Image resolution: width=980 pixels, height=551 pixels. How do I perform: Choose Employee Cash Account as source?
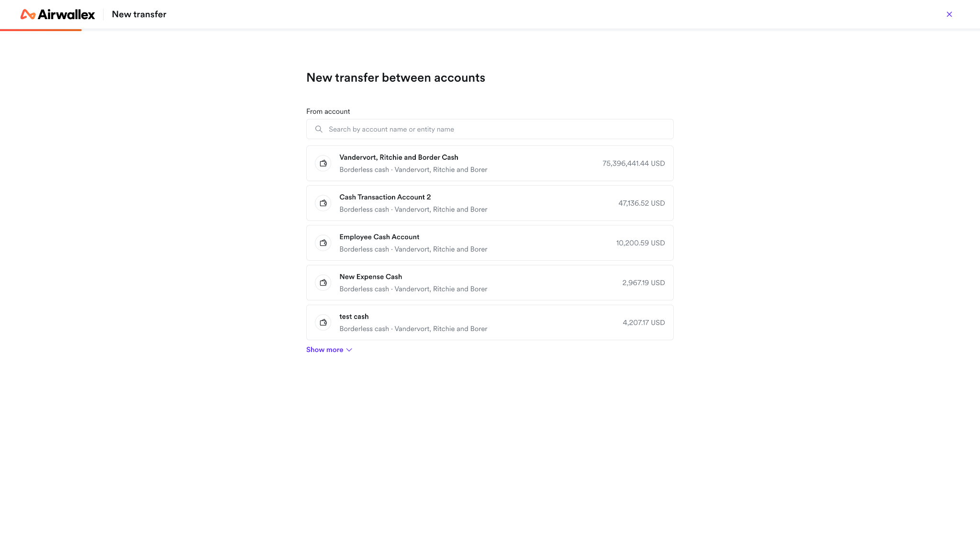click(490, 243)
